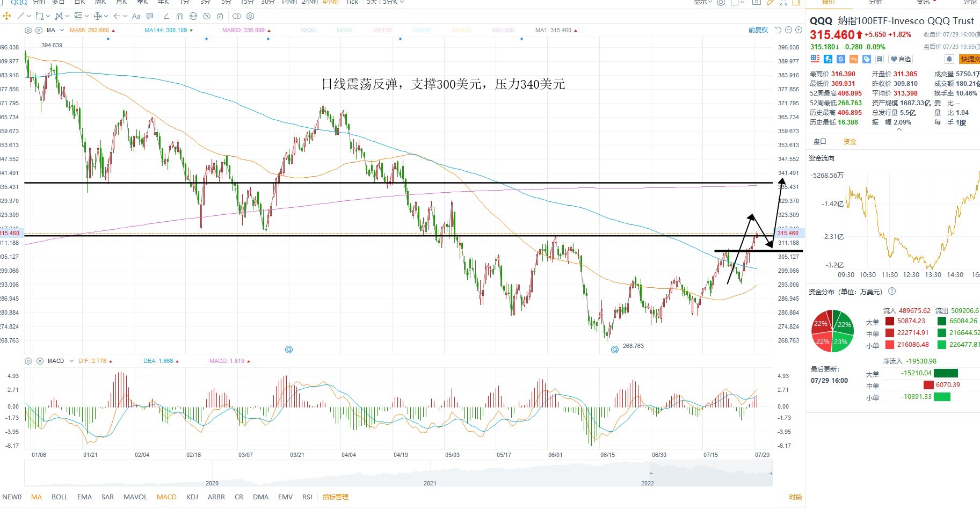
Task: Click the 前复权 adjustment link
Action: [x=758, y=30]
